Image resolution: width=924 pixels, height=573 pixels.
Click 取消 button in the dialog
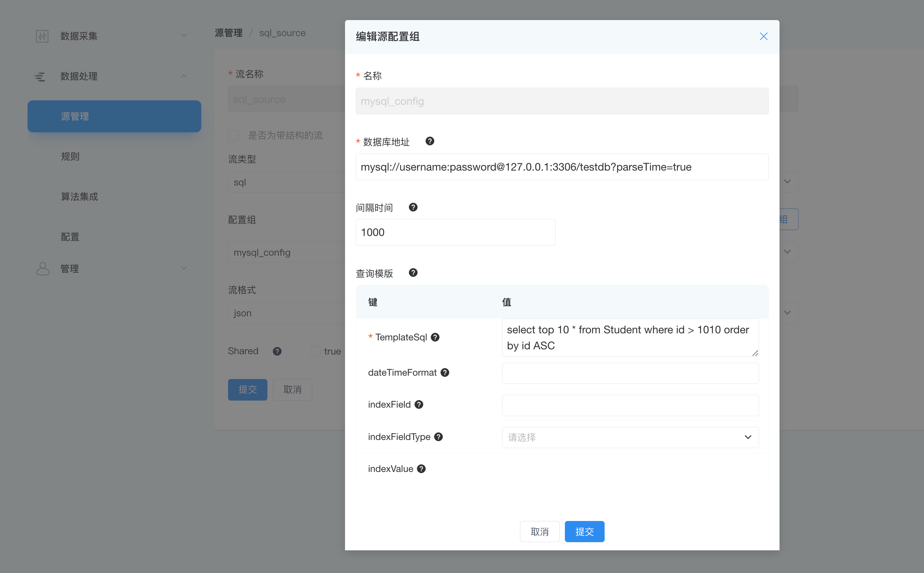click(x=539, y=532)
